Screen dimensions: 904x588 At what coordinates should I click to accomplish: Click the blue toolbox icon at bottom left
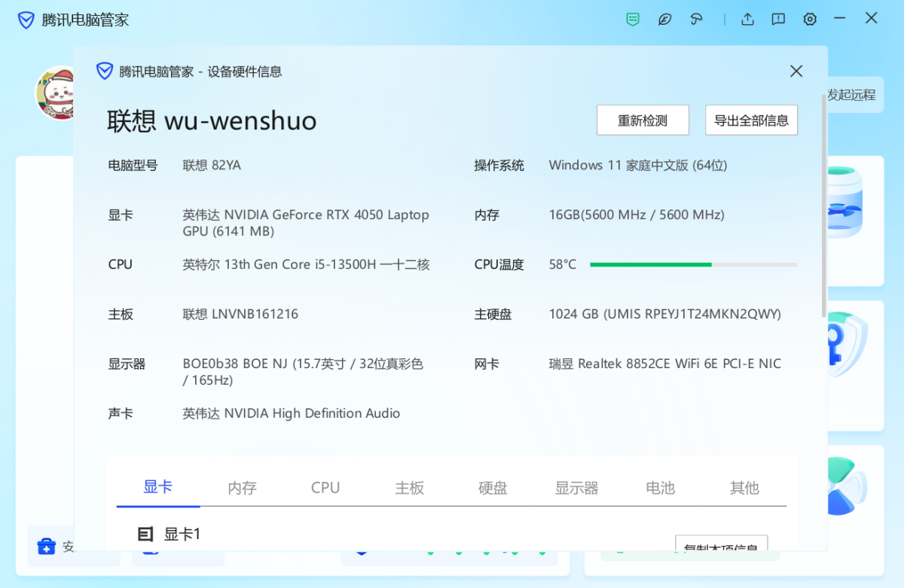(47, 546)
